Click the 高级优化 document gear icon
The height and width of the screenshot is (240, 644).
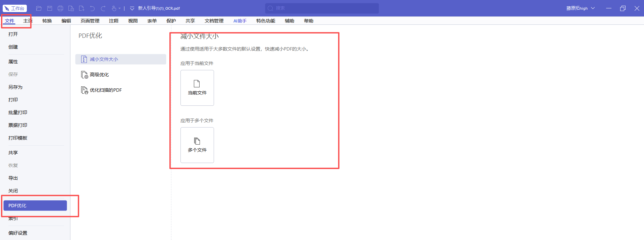pos(85,75)
